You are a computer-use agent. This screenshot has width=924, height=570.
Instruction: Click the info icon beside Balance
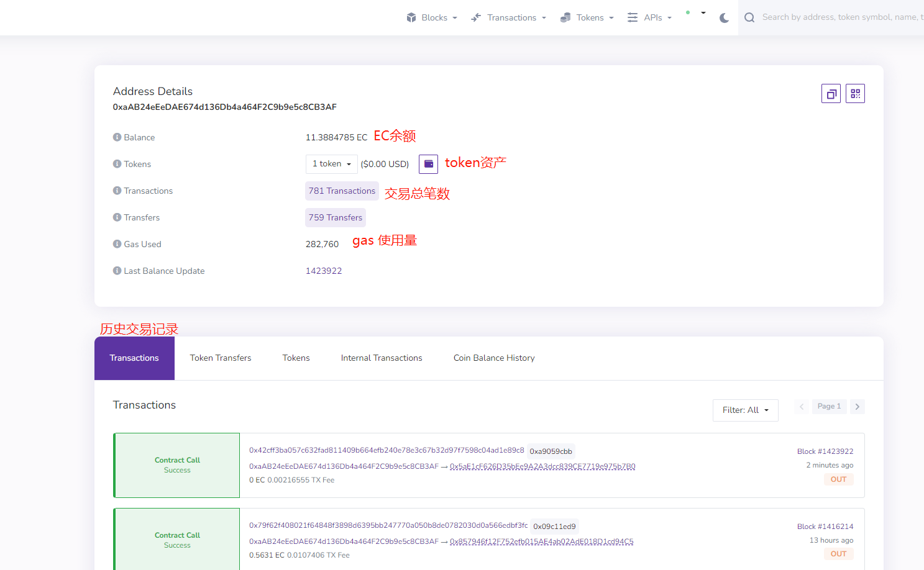[x=117, y=137]
